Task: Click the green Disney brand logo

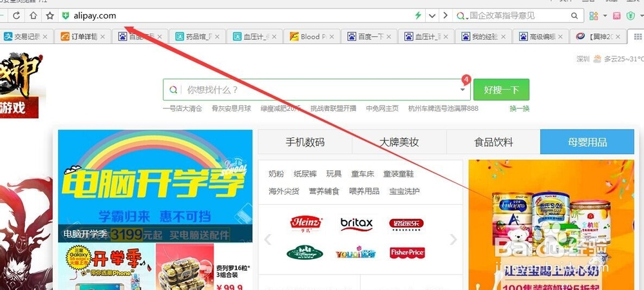Action: (x=305, y=253)
